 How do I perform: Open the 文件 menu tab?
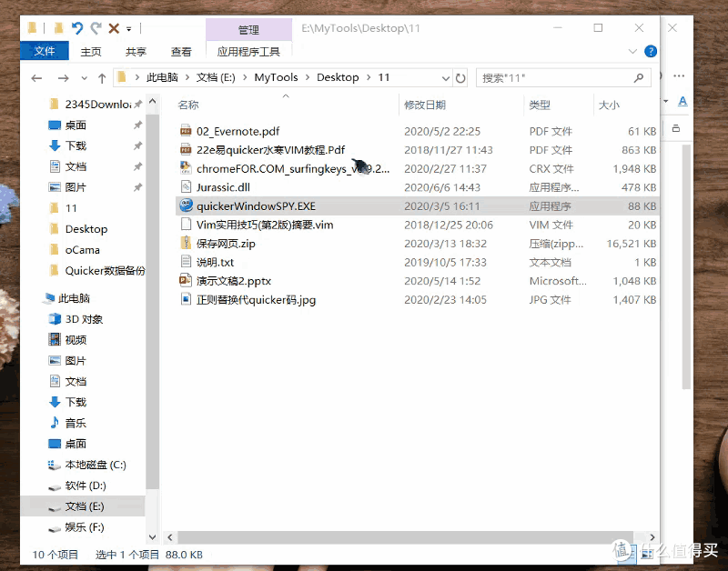tap(45, 51)
